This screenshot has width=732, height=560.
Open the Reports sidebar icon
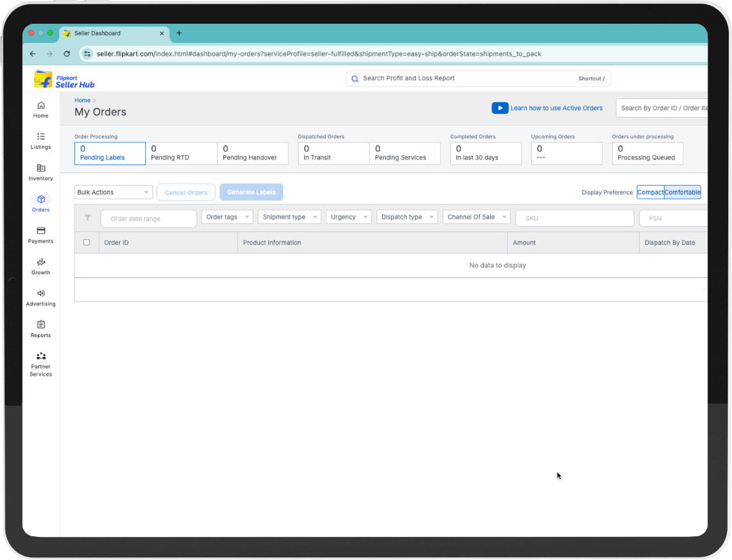[x=41, y=325]
